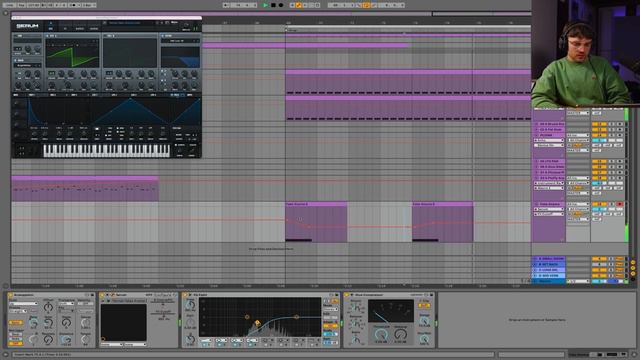Click the Arpeggiator Offset knob
The width and height of the screenshot is (640, 360).
48,307
